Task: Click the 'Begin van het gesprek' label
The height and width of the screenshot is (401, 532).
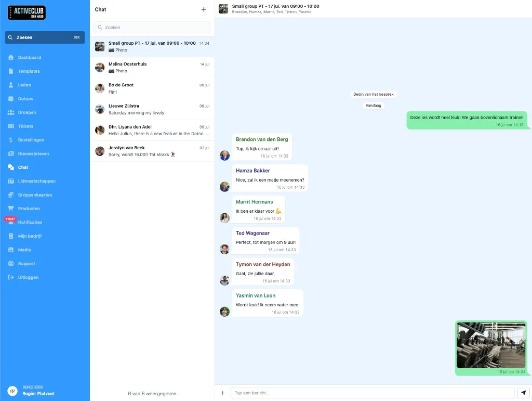Action: (373, 94)
